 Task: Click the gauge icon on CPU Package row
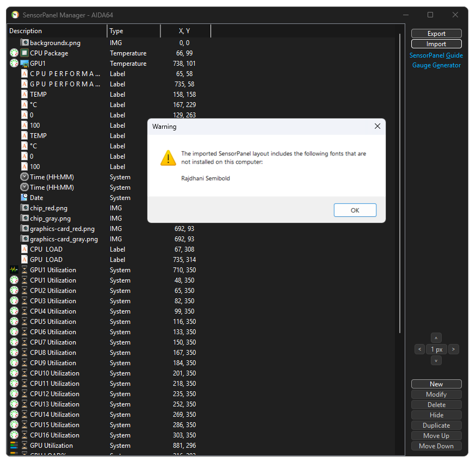pyautogui.click(x=14, y=53)
